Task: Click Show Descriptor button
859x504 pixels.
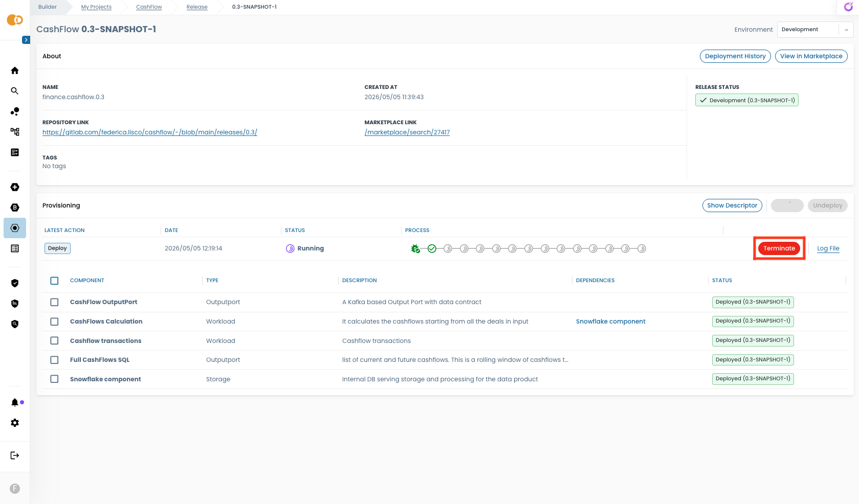Action: pos(732,205)
